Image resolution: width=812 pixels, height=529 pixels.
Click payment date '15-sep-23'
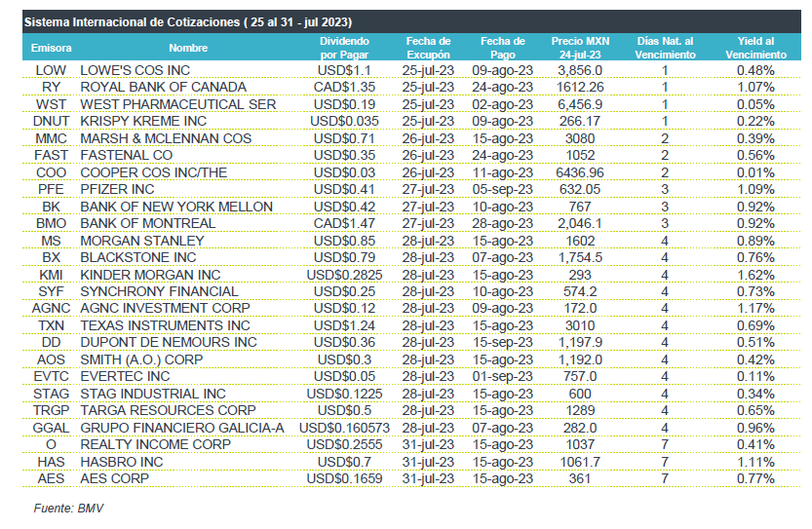click(x=502, y=343)
